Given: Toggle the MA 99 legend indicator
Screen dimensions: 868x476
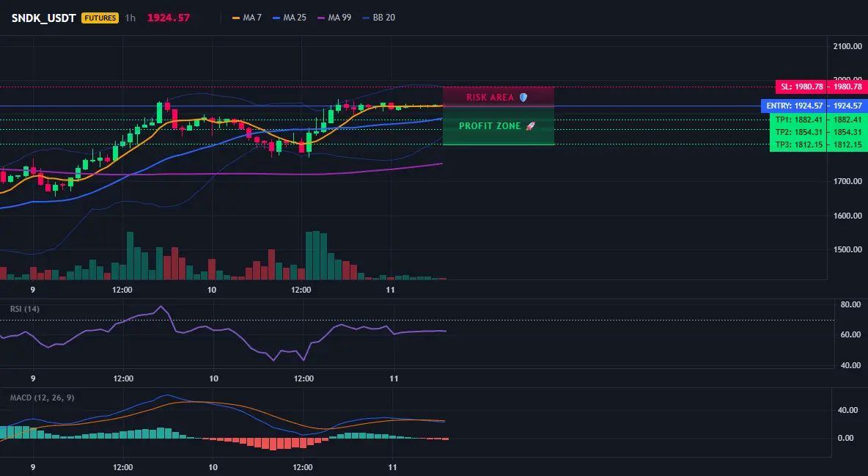Looking at the screenshot, I should pos(334,18).
